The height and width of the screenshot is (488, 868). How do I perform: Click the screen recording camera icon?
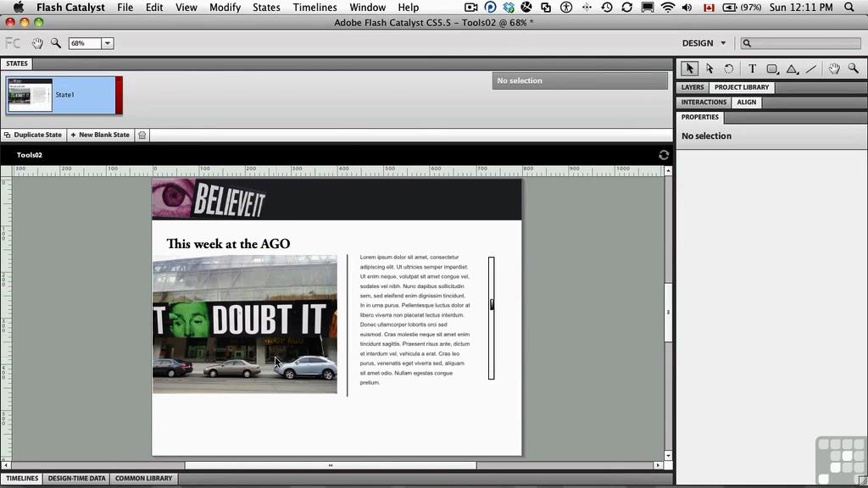[x=471, y=7]
